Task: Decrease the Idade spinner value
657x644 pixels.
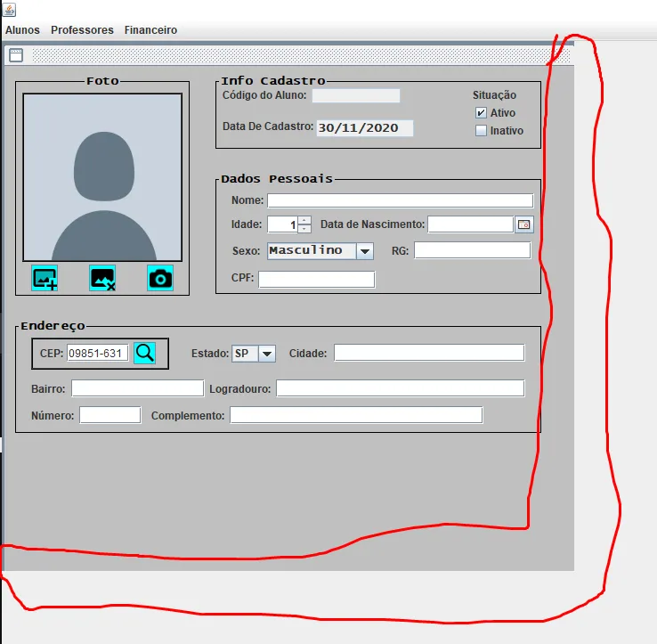Action: pos(304,229)
